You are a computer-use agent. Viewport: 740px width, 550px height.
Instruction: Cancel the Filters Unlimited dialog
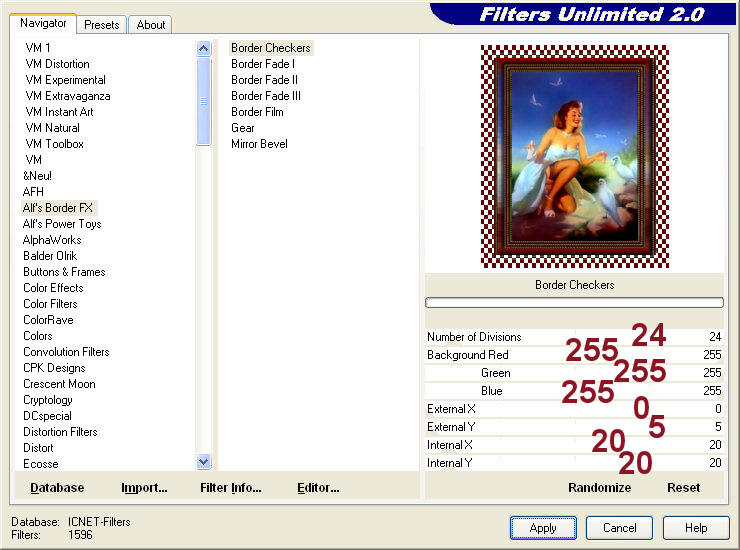pos(619,528)
